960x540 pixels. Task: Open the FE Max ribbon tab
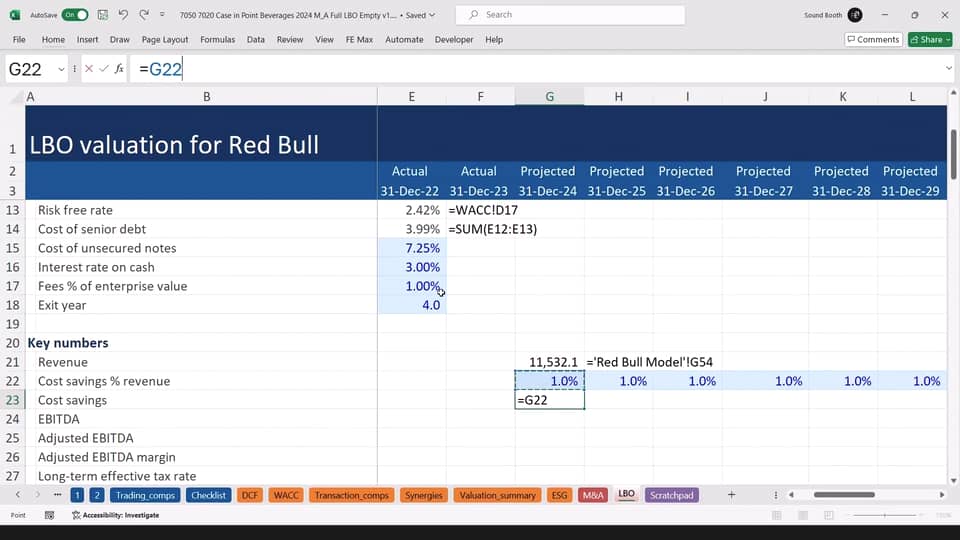(x=359, y=39)
